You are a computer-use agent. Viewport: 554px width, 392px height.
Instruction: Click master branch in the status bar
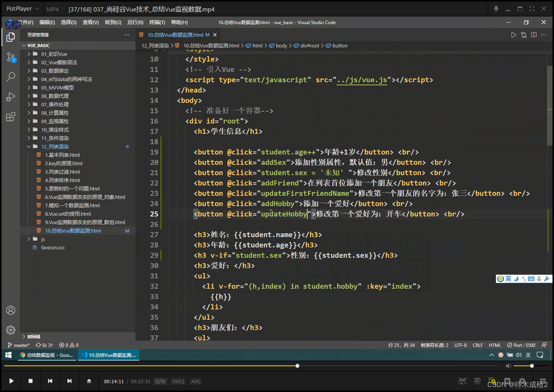(x=18, y=345)
